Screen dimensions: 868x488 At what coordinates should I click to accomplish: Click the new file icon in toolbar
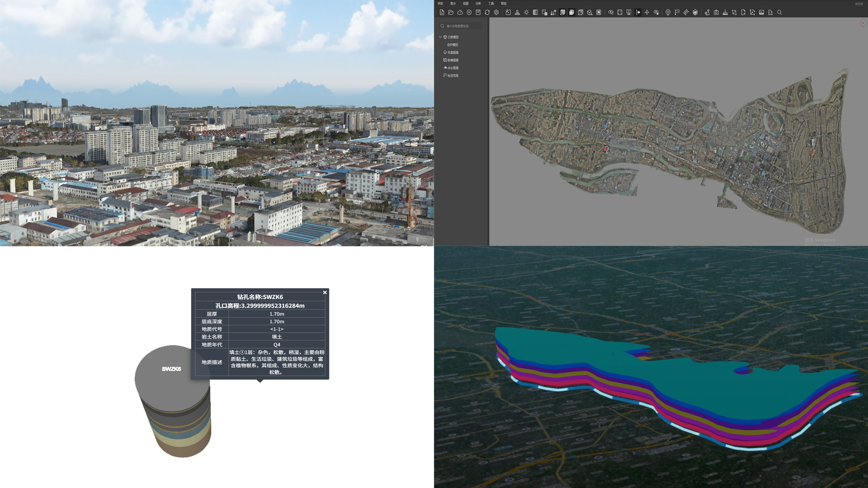[442, 12]
